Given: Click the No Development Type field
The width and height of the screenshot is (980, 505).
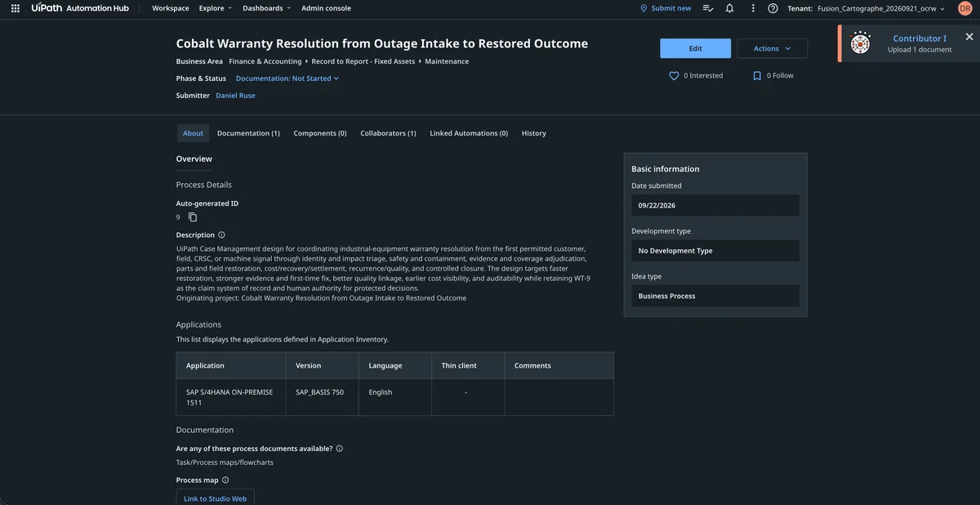Looking at the screenshot, I should click(x=715, y=251).
